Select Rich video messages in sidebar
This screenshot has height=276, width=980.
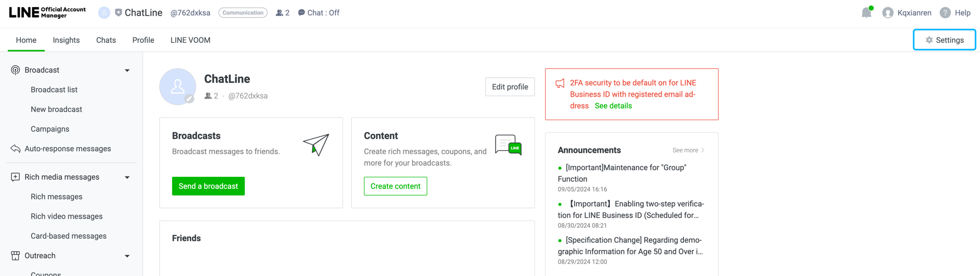tap(66, 216)
